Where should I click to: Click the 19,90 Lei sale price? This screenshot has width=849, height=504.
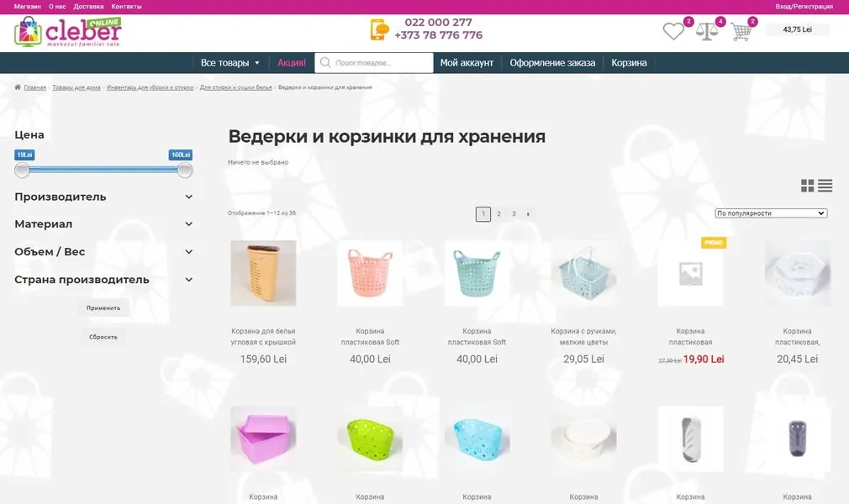point(704,359)
